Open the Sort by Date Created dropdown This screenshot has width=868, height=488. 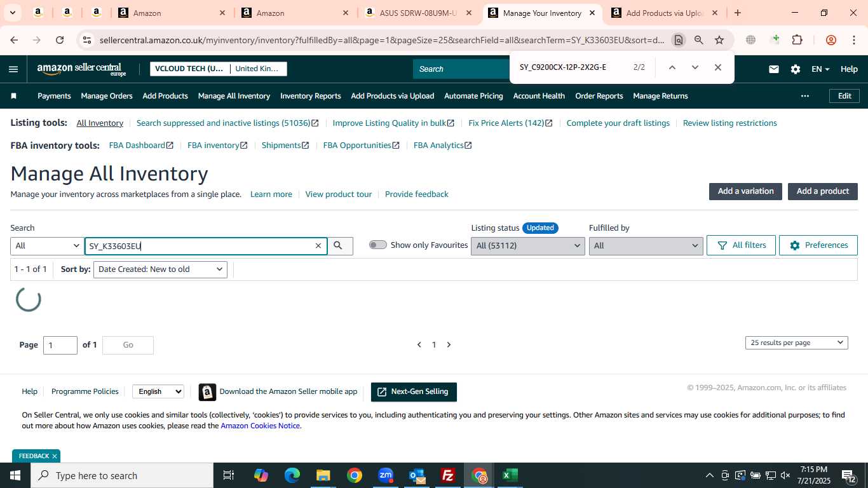point(160,269)
